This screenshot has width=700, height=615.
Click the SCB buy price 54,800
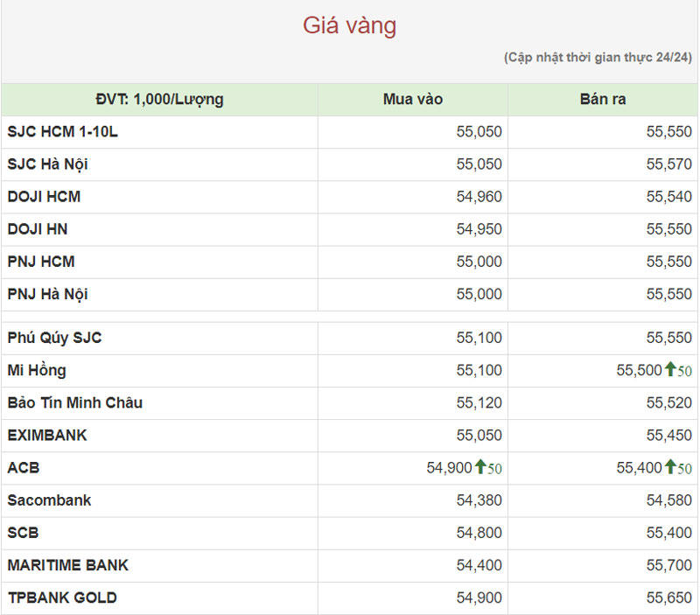(x=479, y=533)
